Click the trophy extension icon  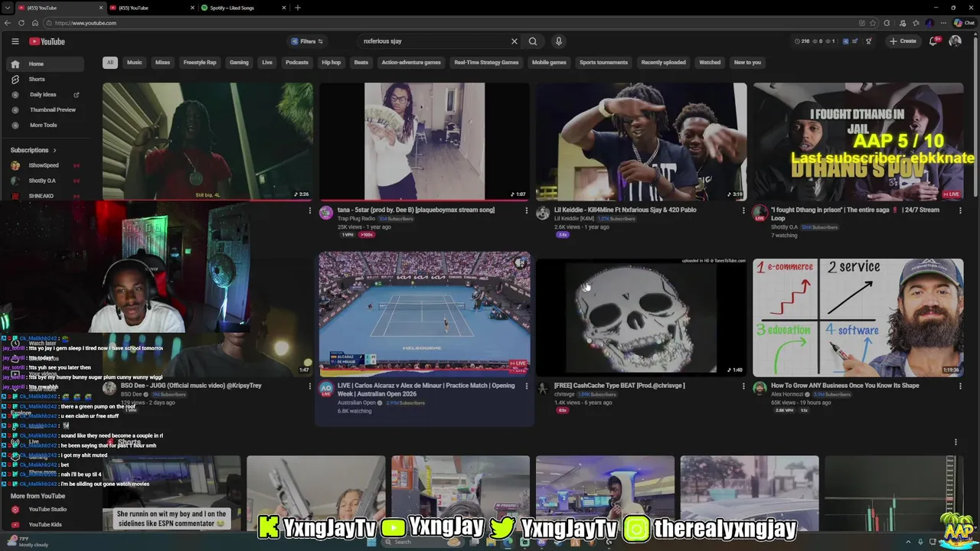point(868,41)
